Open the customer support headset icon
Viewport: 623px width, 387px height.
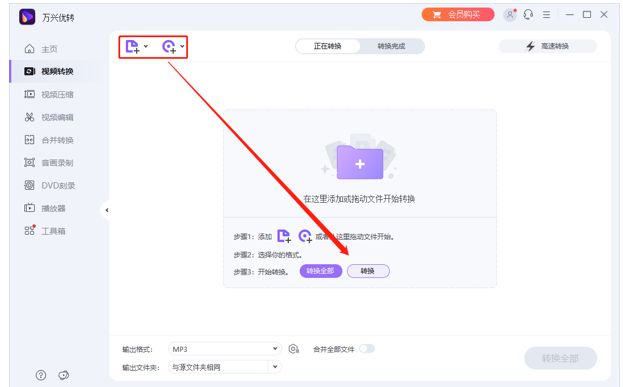pos(528,15)
